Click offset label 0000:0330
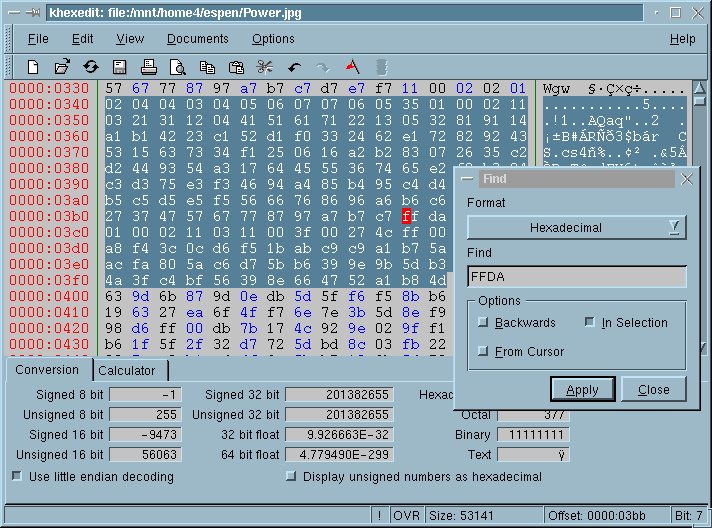Screen dimensions: 712x528 [49, 88]
